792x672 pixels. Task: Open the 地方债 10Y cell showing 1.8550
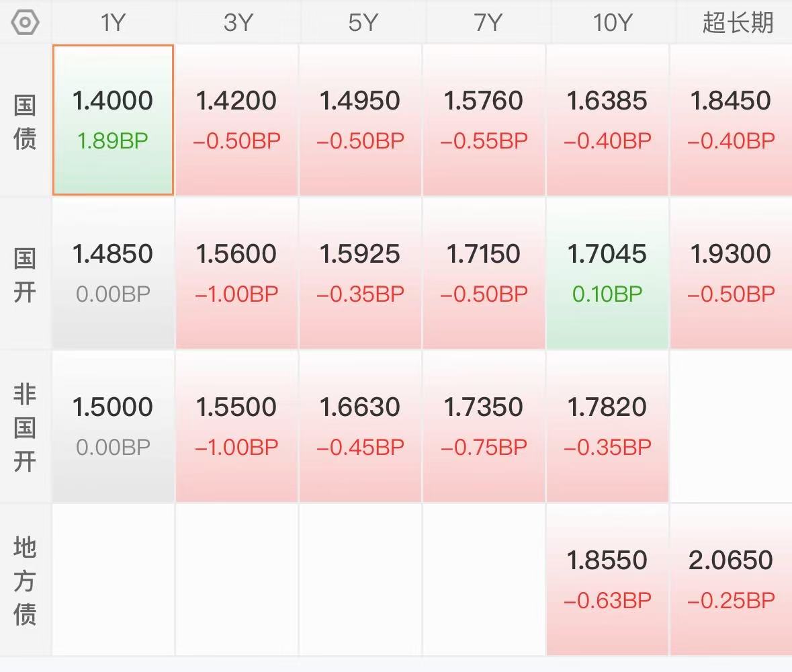point(607,580)
